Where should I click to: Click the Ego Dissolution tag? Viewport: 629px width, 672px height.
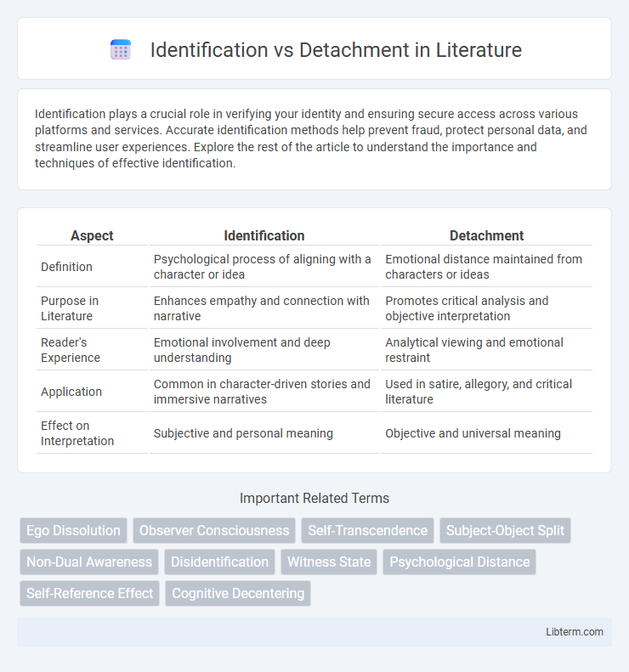[x=73, y=531]
